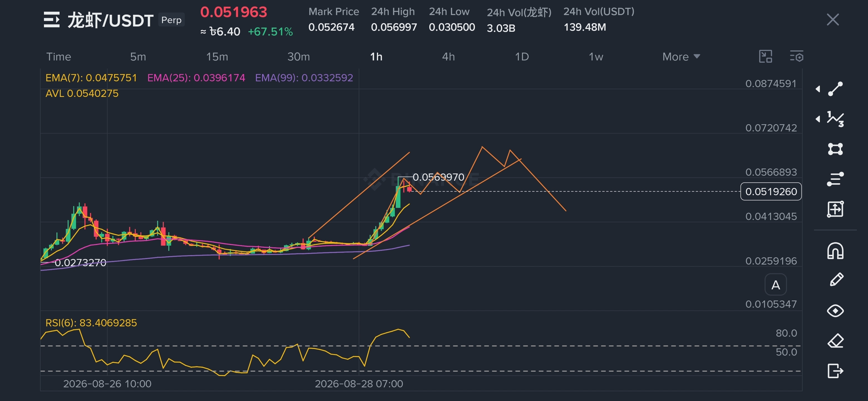
Task: Tap the RSI 80.0 scale label
Action: pos(786,333)
